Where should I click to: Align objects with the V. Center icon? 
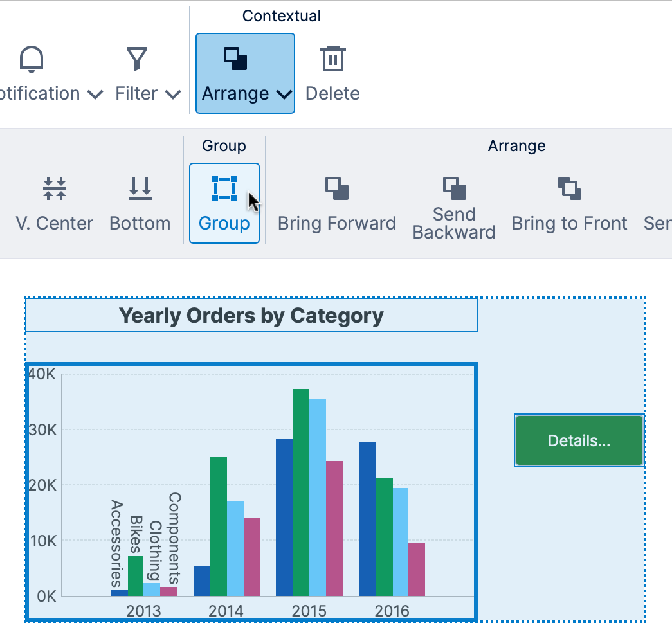(55, 187)
